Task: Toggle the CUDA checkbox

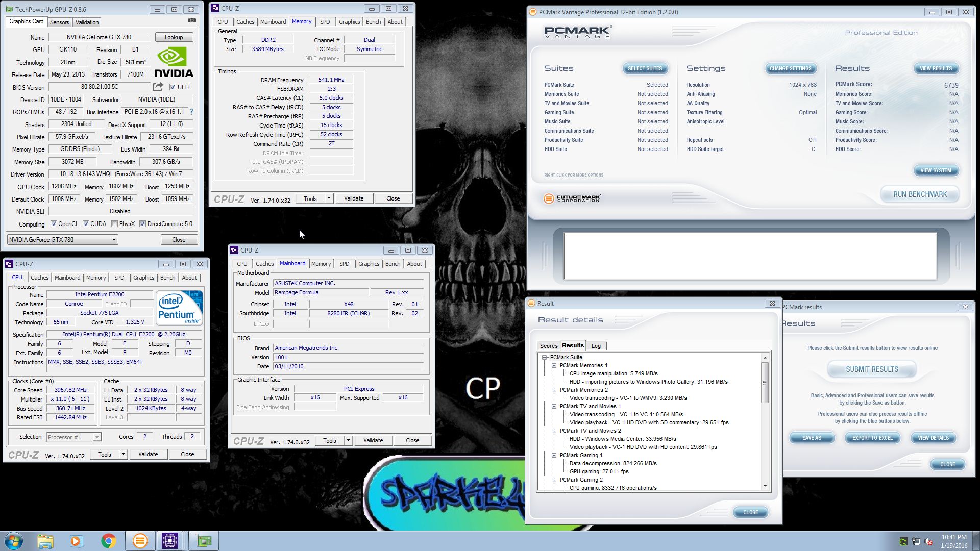Action: click(86, 224)
